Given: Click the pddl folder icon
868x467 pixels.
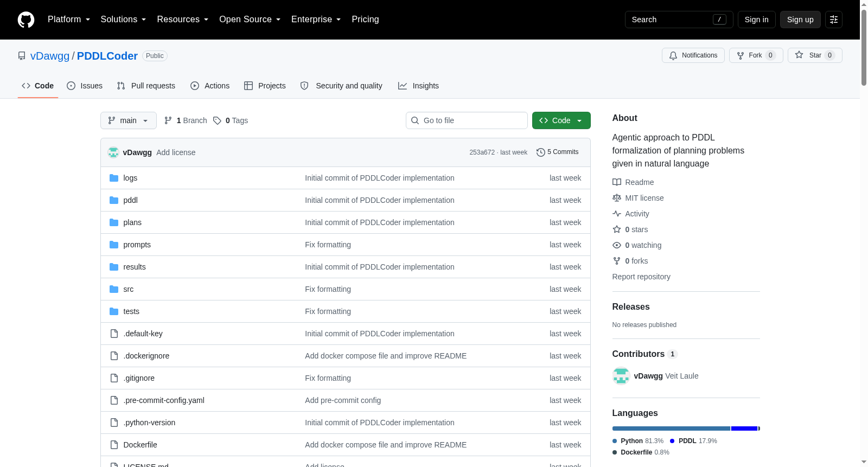Looking at the screenshot, I should (114, 200).
